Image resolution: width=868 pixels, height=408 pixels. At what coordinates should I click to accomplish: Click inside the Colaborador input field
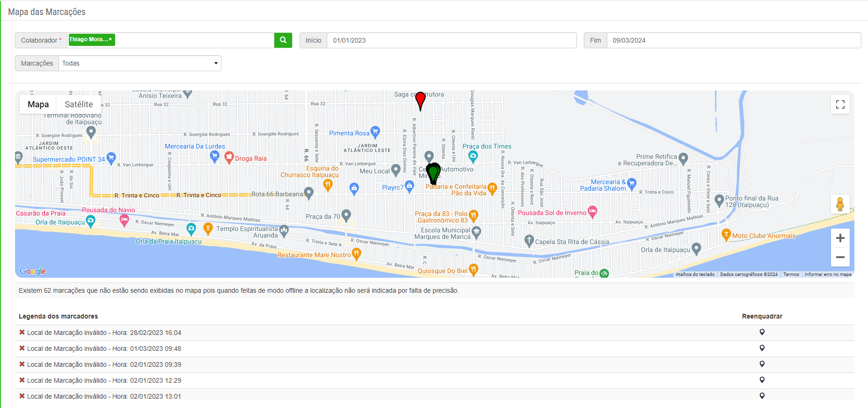(x=194, y=40)
